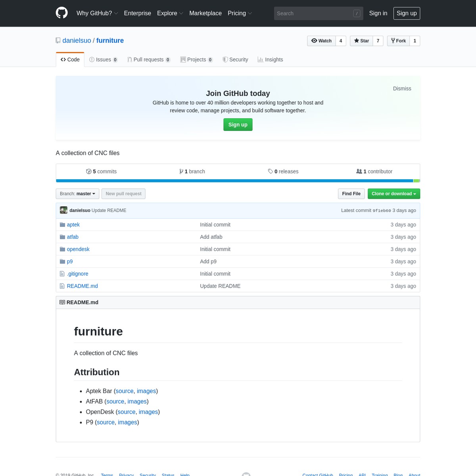Click the .gitignore file icon
The width and height of the screenshot is (476, 476).
(62, 274)
